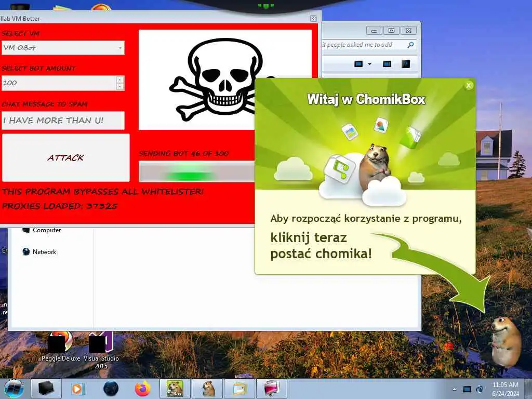532x399 pixels.
Task: Open the view options dropdown arrow in Explorer
Action: point(370,64)
